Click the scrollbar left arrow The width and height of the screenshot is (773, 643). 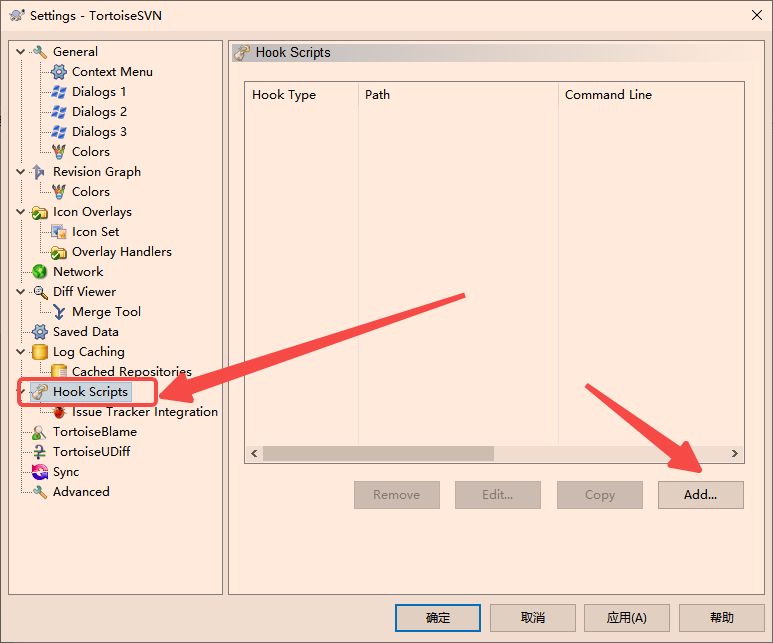(x=254, y=454)
